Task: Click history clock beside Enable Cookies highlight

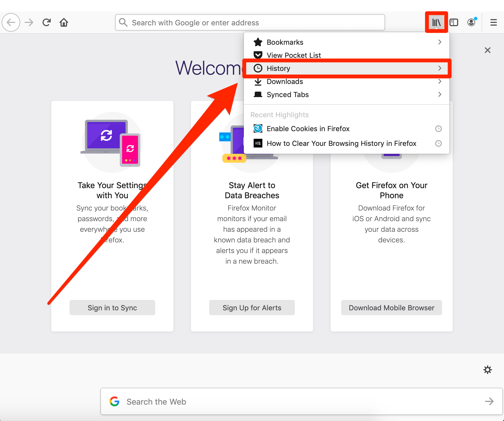Action: [x=439, y=129]
